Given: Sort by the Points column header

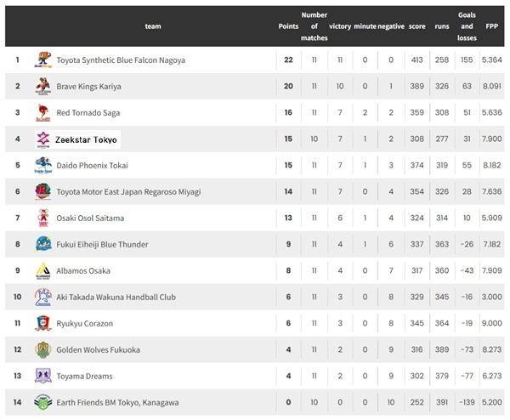Looking at the screenshot, I should coord(288,26).
